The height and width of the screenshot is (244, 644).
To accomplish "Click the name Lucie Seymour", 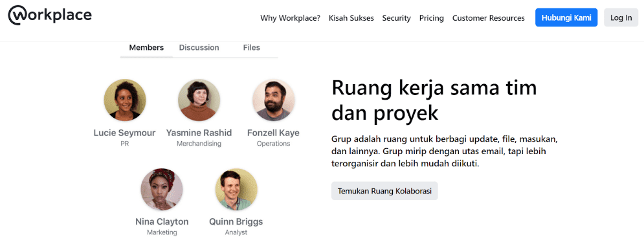I will click(x=124, y=133).
